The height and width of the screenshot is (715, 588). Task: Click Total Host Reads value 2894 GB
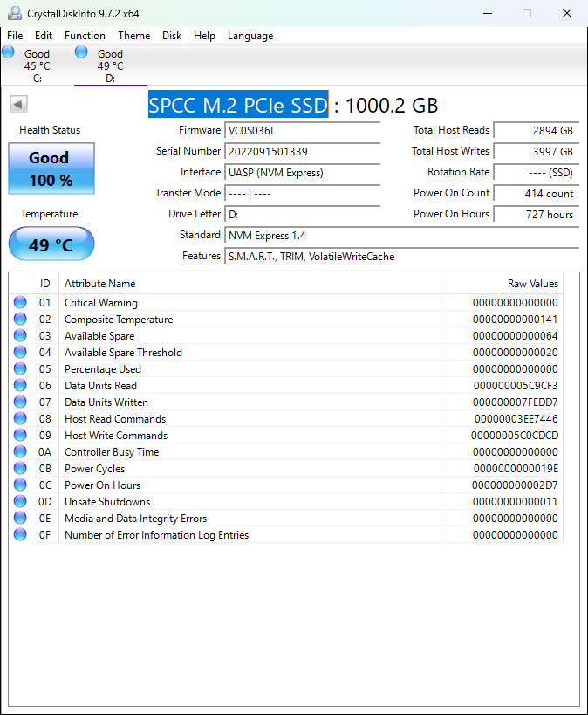(x=536, y=131)
